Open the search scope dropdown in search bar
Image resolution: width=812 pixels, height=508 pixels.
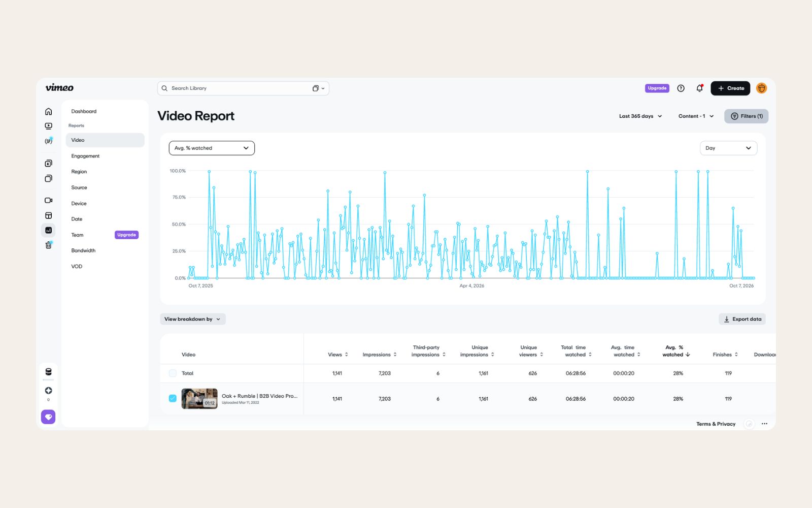pyautogui.click(x=318, y=88)
